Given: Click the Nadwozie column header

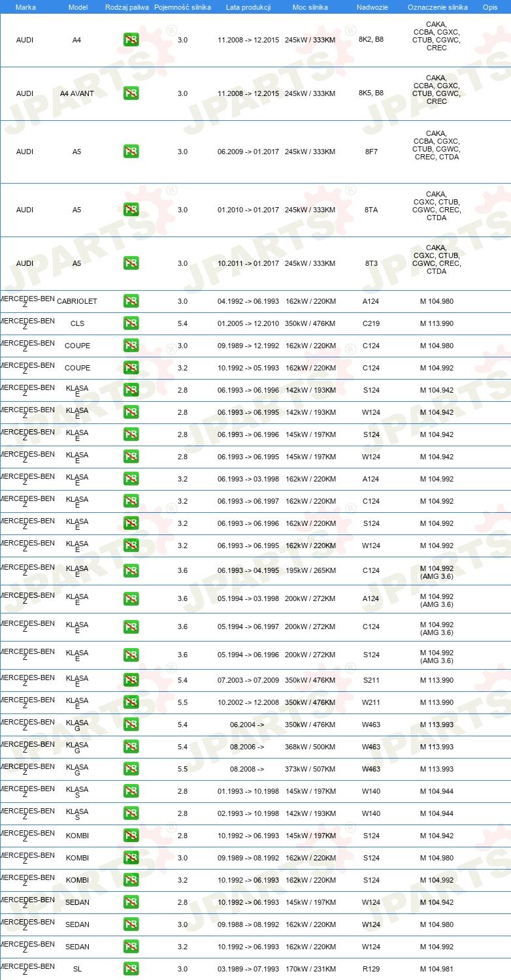Looking at the screenshot, I should 371,7.
